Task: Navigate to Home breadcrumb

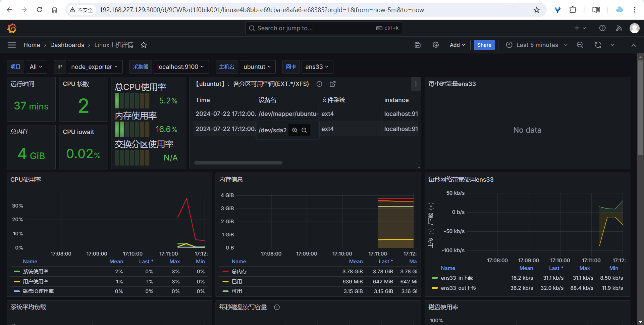Action: pos(32,45)
